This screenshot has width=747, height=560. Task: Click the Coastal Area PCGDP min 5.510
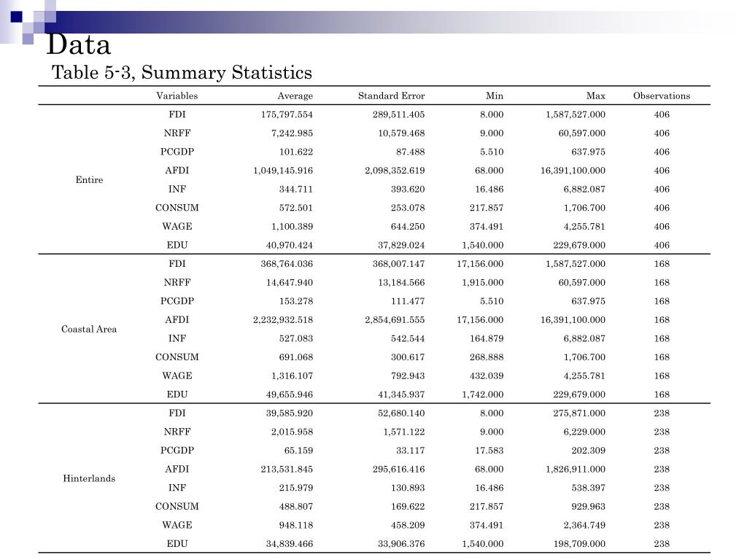tap(492, 301)
